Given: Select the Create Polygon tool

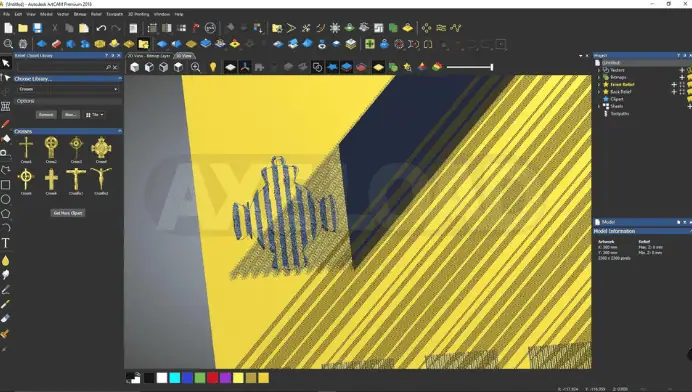Looking at the screenshot, I should pos(5,214).
